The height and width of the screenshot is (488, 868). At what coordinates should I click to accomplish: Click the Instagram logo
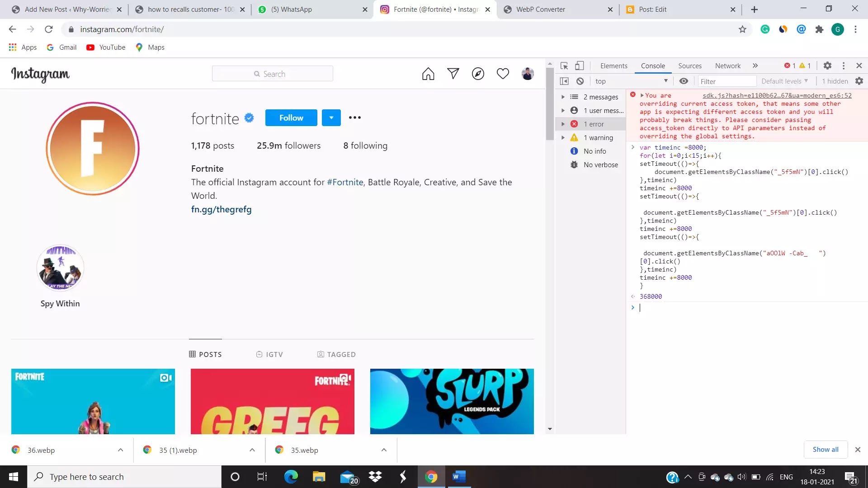pyautogui.click(x=40, y=75)
